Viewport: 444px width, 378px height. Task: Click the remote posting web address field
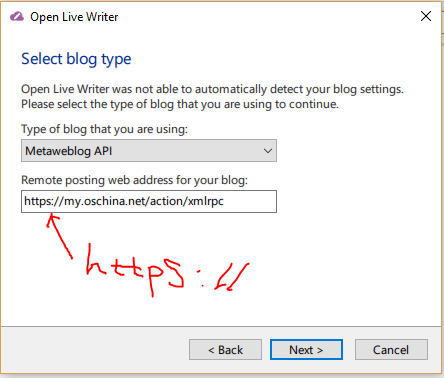click(149, 201)
